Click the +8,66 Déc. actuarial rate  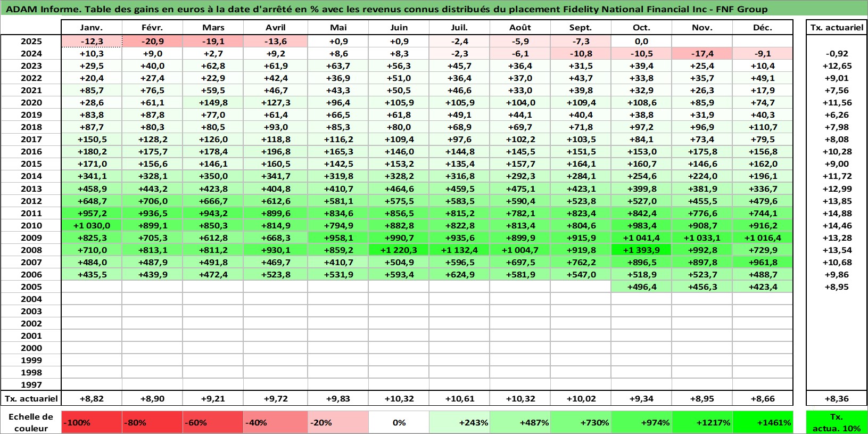click(x=763, y=398)
